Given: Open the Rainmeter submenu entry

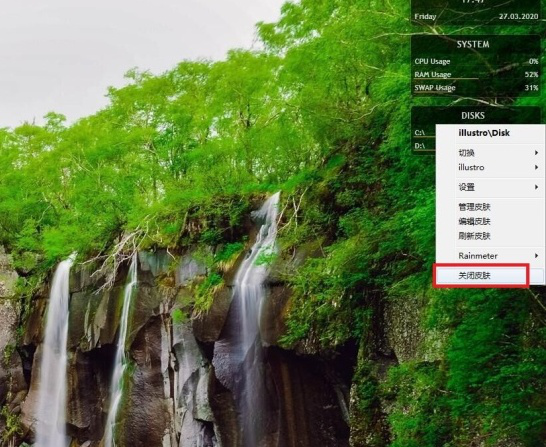Looking at the screenshot, I should pyautogui.click(x=490, y=256).
